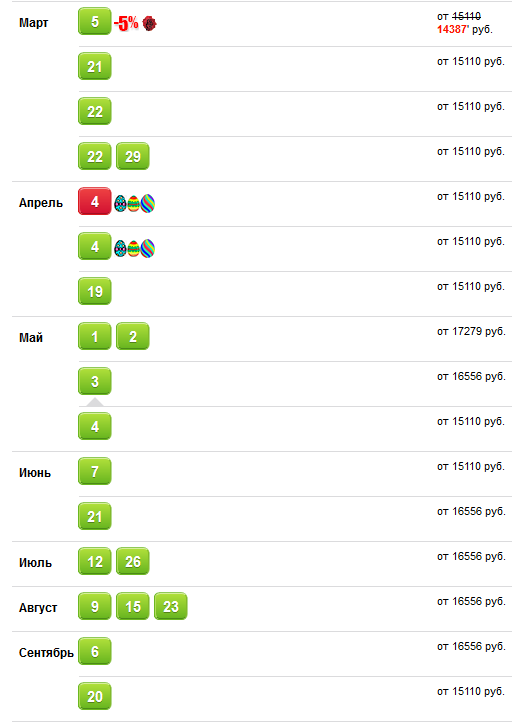Click Easter eggs icon beside red April 4

tap(134, 203)
